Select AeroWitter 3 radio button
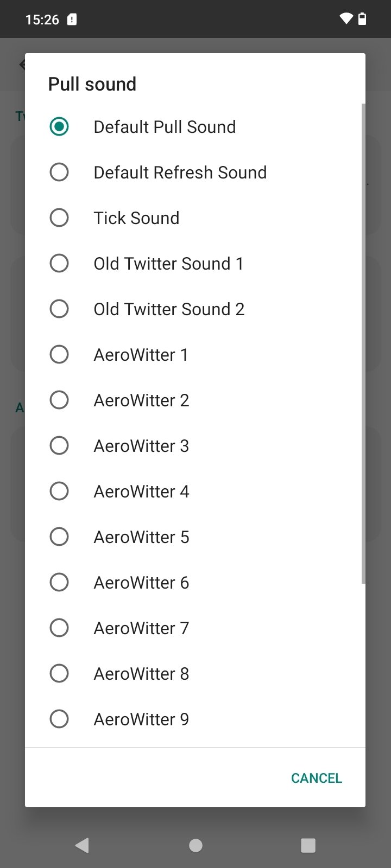The height and width of the screenshot is (868, 391). (59, 445)
